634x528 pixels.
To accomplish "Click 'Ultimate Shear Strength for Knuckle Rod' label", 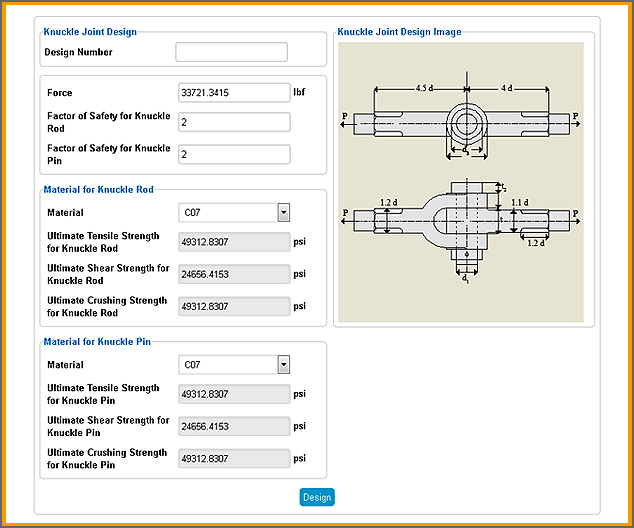I will click(x=108, y=274).
